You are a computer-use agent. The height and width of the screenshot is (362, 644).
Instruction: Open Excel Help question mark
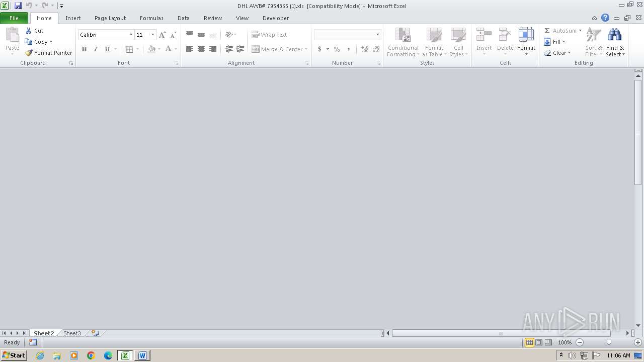pos(605,18)
